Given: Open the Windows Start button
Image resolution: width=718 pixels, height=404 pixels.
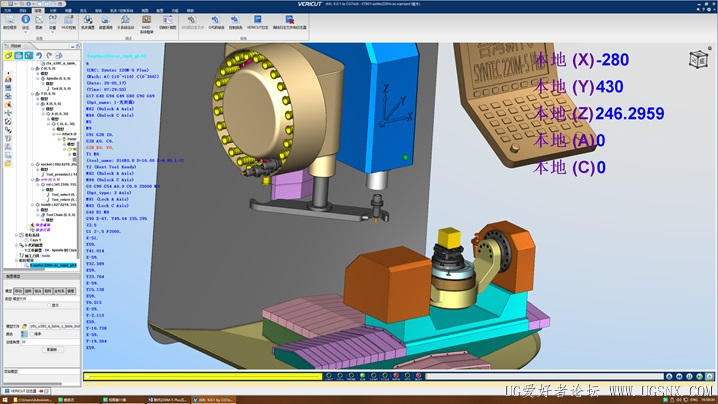Looking at the screenshot, I should tap(5, 400).
